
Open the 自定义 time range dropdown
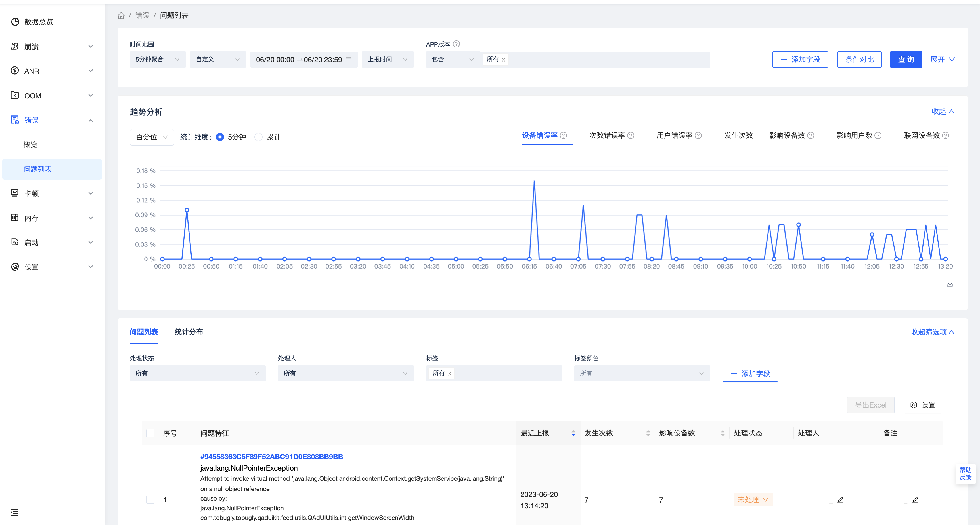click(218, 59)
